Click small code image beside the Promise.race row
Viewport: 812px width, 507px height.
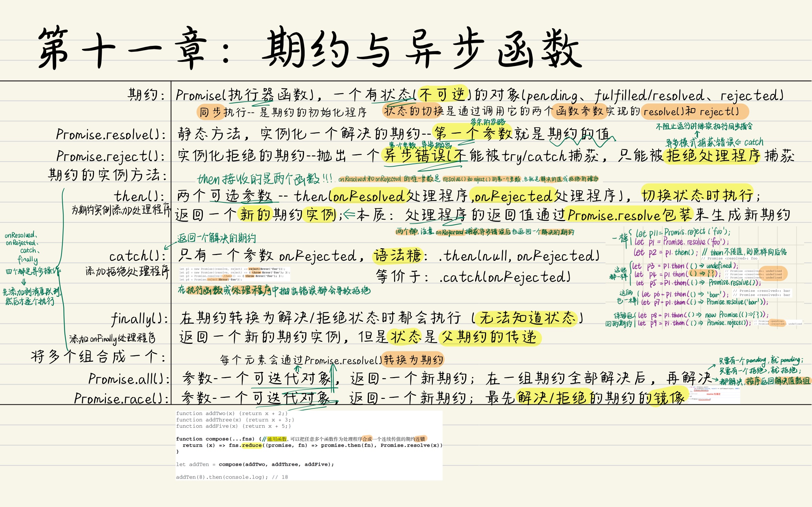(715, 395)
